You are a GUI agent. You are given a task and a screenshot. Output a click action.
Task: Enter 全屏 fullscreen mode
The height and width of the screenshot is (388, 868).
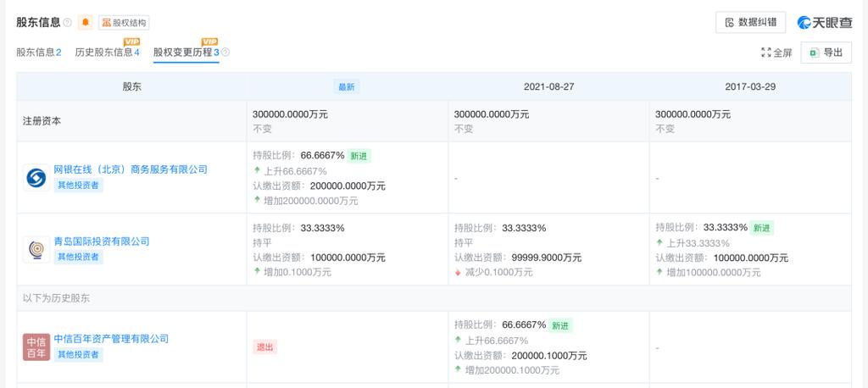[776, 53]
